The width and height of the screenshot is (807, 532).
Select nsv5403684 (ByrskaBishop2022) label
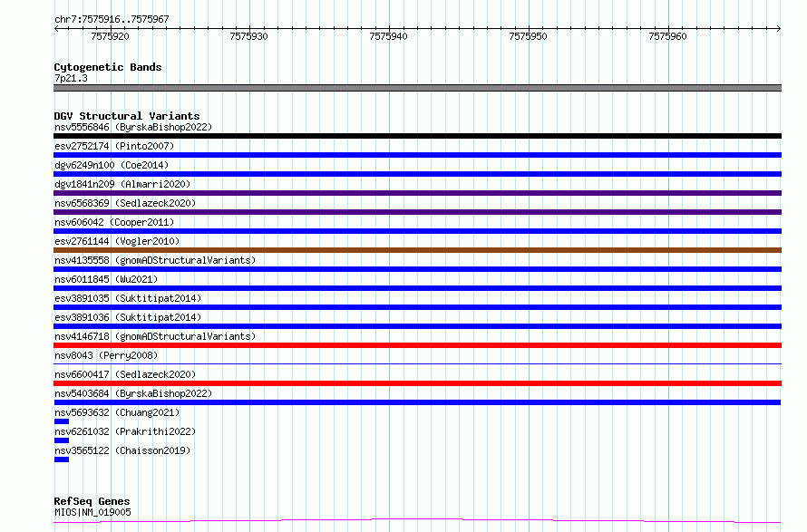(x=133, y=393)
